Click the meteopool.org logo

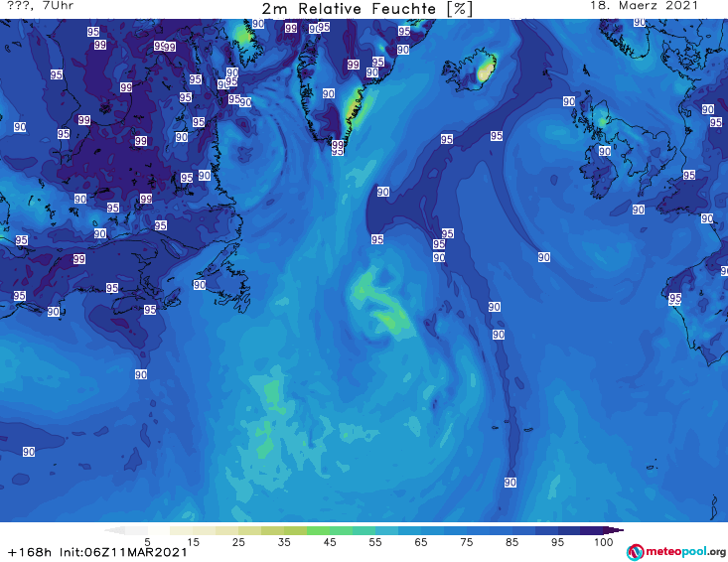coord(676,552)
